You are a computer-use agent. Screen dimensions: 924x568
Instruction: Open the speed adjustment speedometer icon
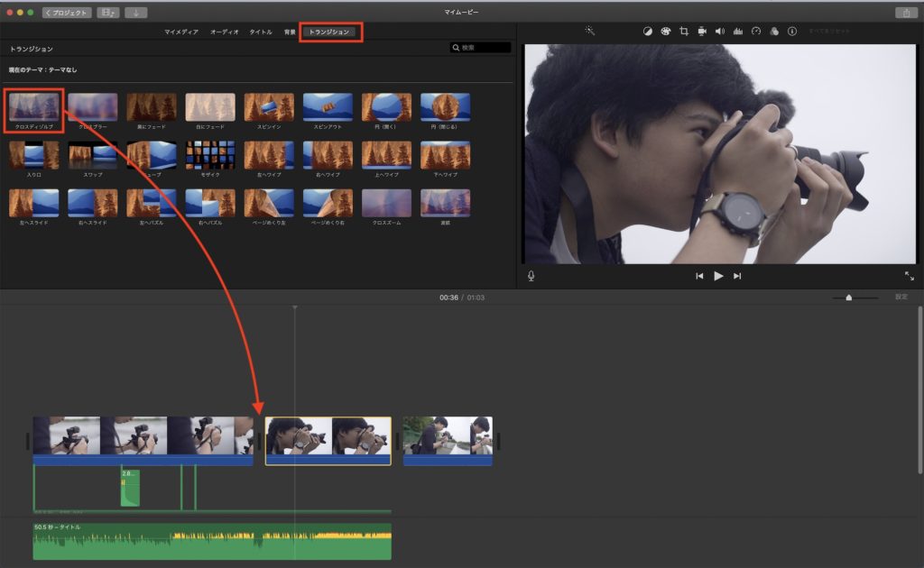(756, 31)
